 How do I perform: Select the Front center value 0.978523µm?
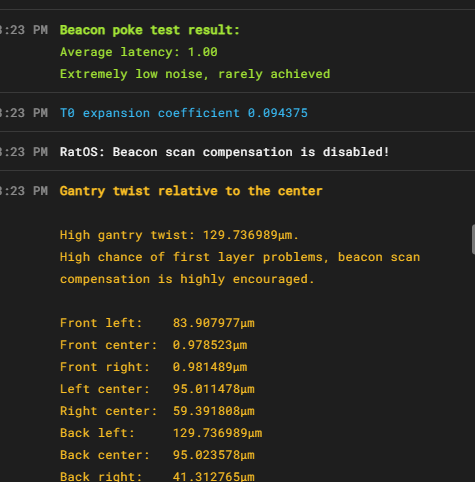[210, 345]
